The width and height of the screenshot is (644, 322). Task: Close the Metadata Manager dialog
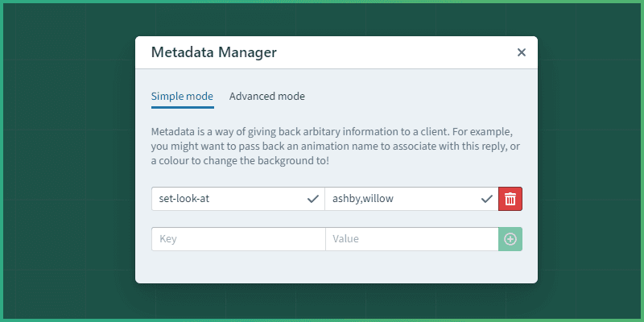coord(521,52)
